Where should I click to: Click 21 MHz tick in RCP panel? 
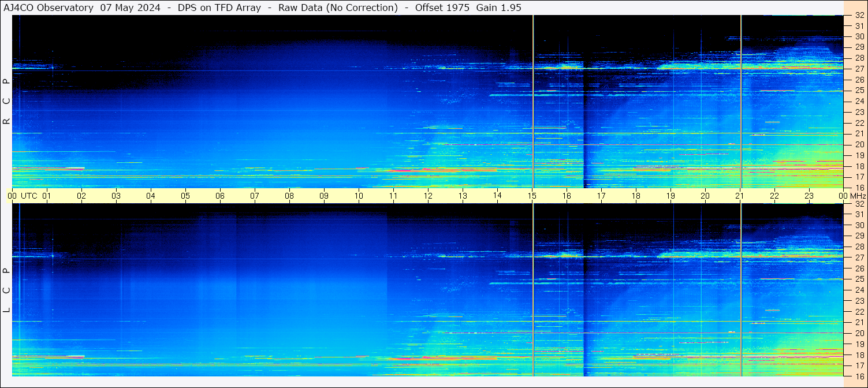859,133
